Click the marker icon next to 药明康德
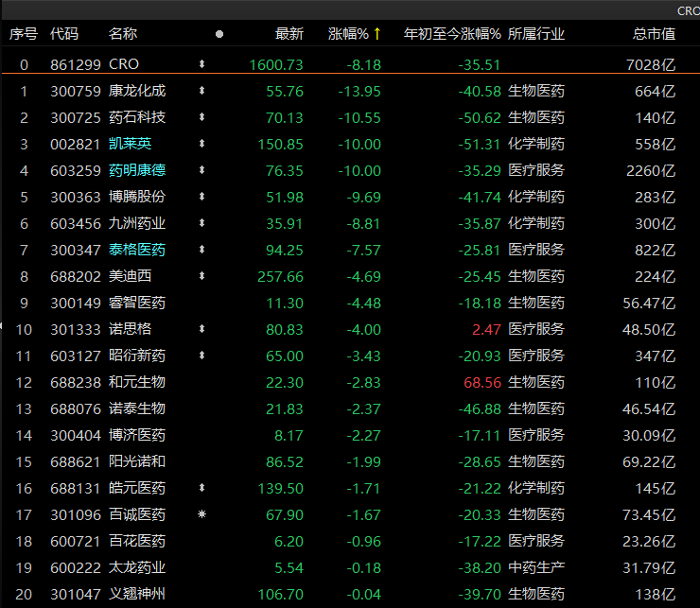 click(x=201, y=171)
